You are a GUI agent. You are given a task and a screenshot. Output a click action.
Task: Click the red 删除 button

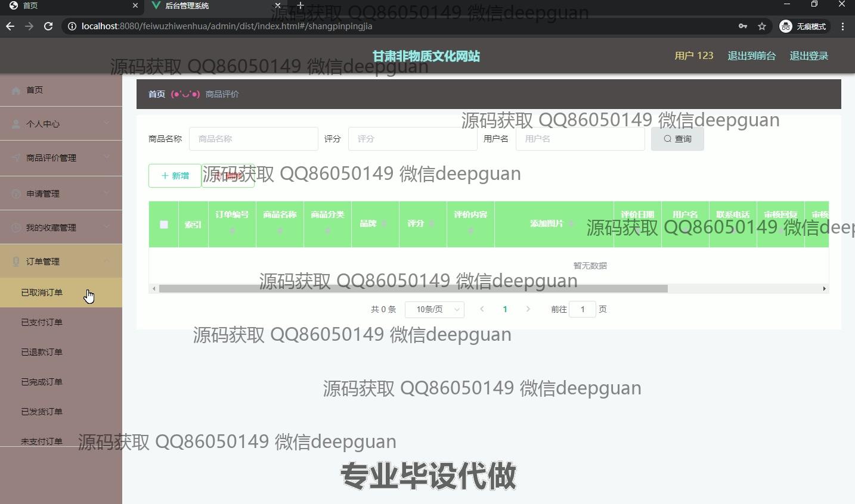coord(228,176)
